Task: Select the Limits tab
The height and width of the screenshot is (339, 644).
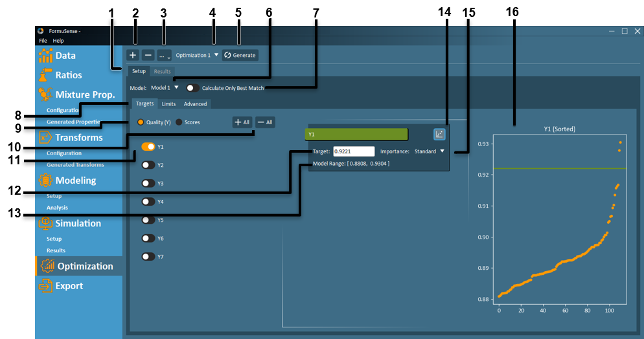Action: coord(168,104)
